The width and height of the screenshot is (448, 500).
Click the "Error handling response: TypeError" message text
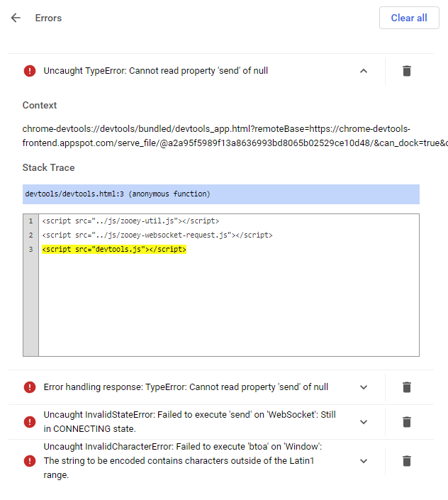[186, 387]
